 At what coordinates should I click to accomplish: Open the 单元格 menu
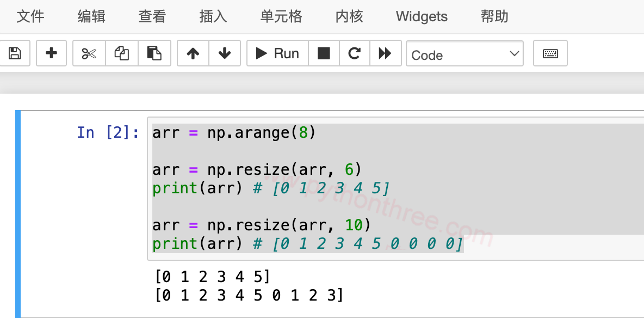click(281, 17)
